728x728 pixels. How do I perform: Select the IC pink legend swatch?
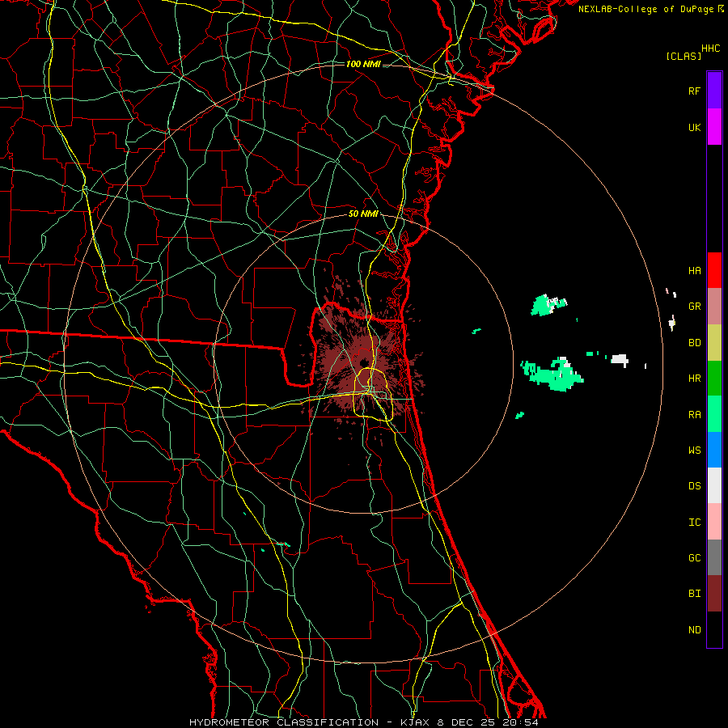[x=714, y=522]
